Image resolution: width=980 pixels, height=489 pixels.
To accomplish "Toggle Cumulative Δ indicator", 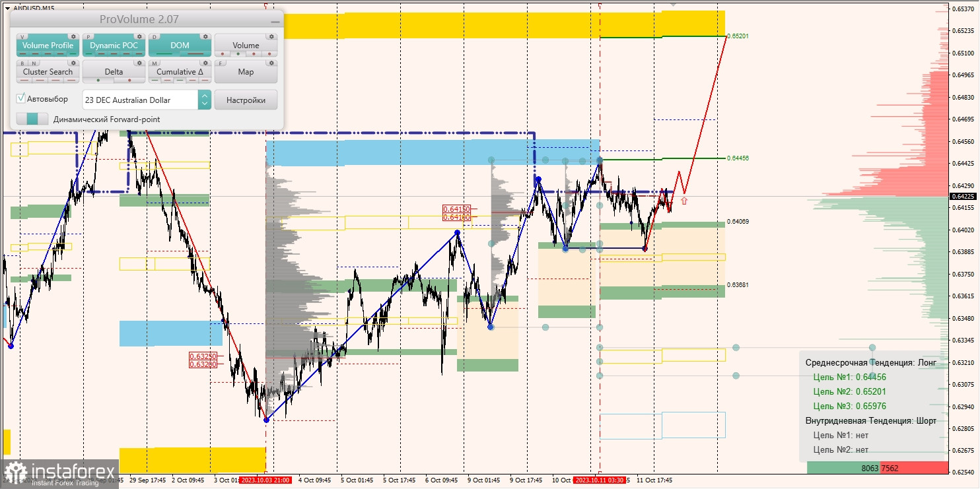I will (x=180, y=72).
